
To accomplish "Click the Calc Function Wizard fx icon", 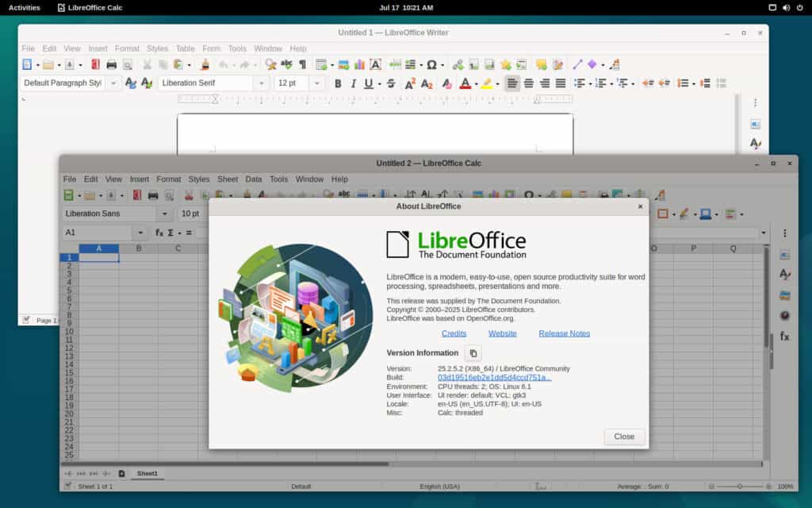I will [x=159, y=233].
